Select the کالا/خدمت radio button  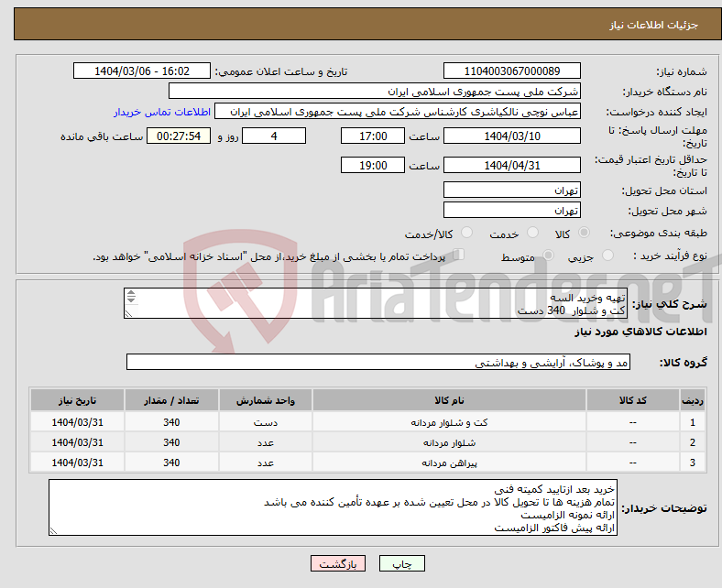tap(466, 233)
